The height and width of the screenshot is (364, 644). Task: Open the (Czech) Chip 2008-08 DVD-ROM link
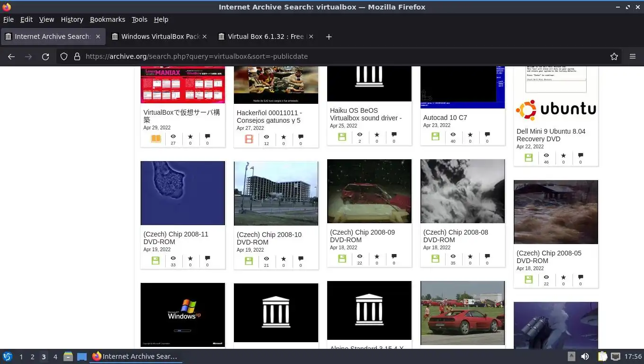tap(456, 236)
